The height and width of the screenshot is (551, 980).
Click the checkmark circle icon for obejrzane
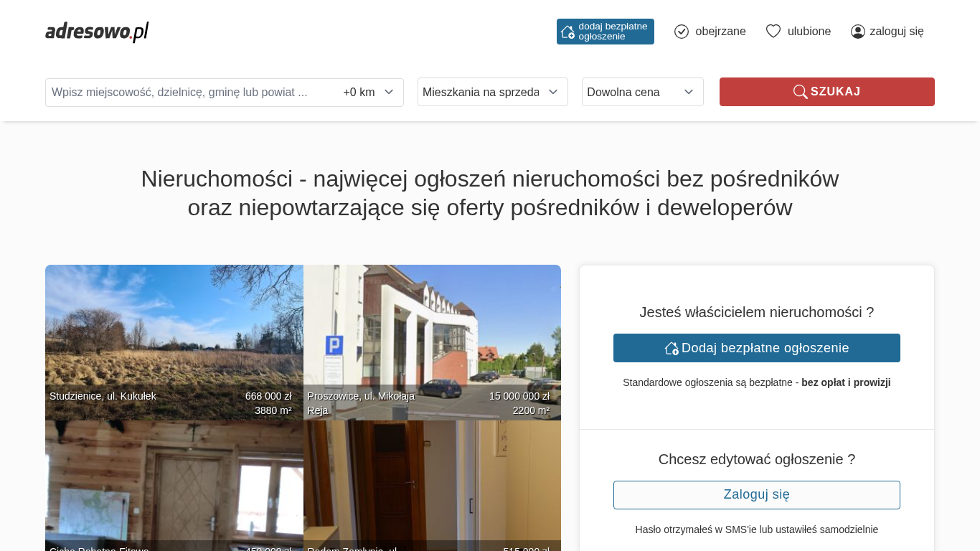[682, 32]
